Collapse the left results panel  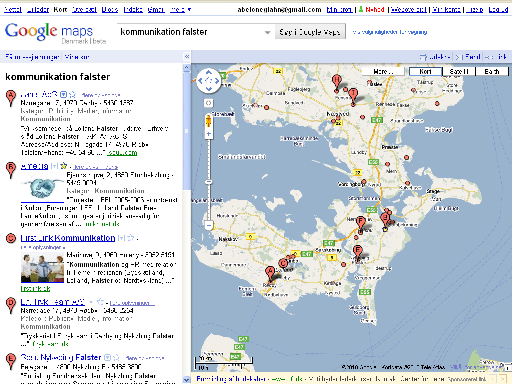click(x=187, y=57)
